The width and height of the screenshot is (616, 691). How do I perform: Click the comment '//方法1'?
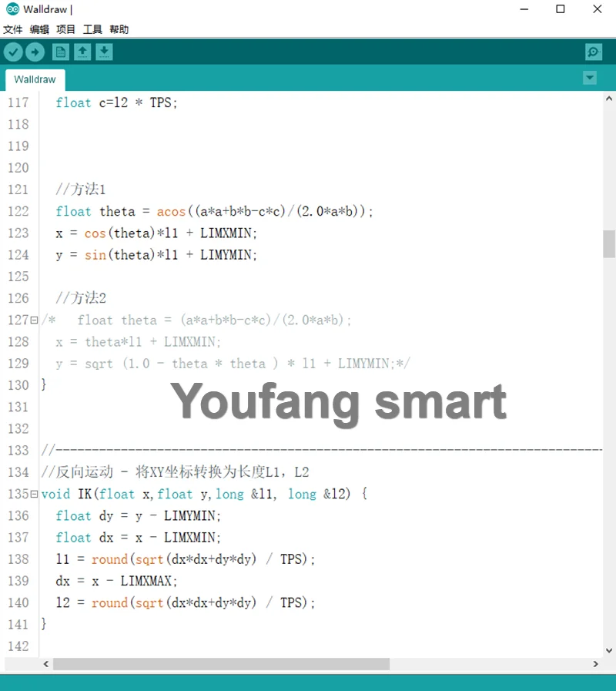click(x=81, y=190)
